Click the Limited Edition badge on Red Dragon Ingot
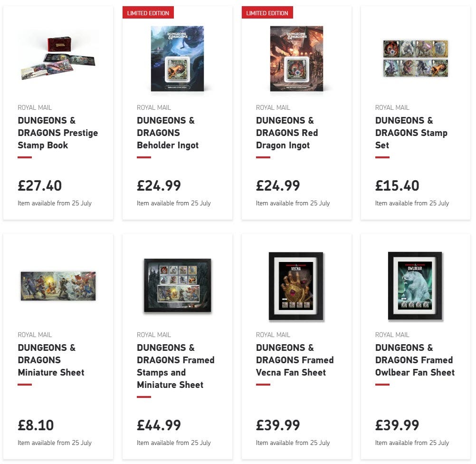Viewport: 476px width, 464px height. (267, 12)
